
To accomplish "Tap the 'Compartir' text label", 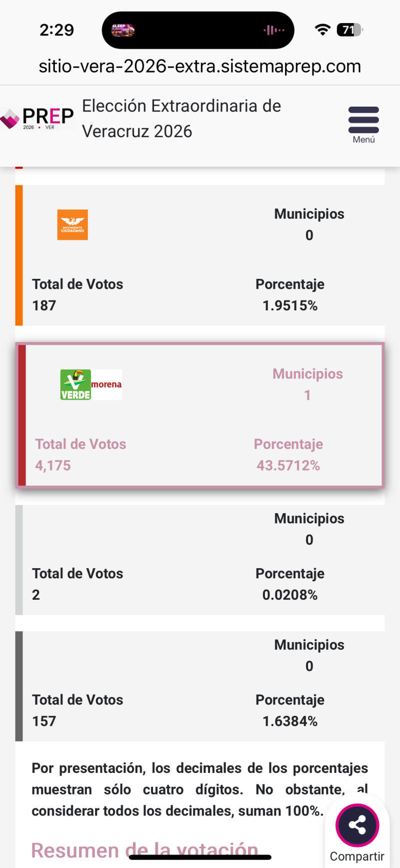I will pos(357,856).
